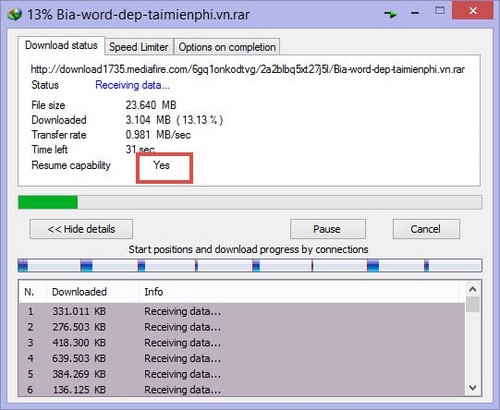The height and width of the screenshot is (410, 500).
Task: Open the Speed Limiter tab
Action: pos(139,47)
